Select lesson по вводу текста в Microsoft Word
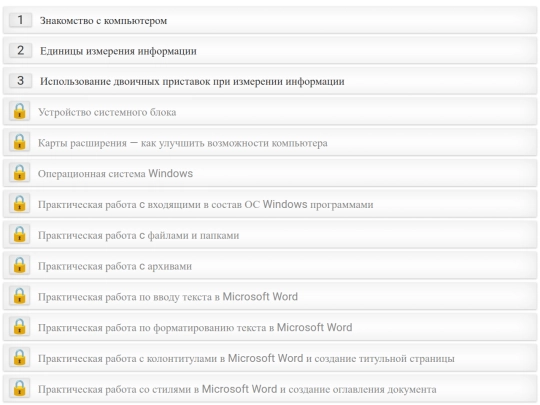This screenshot has height=405, width=540. click(x=270, y=296)
